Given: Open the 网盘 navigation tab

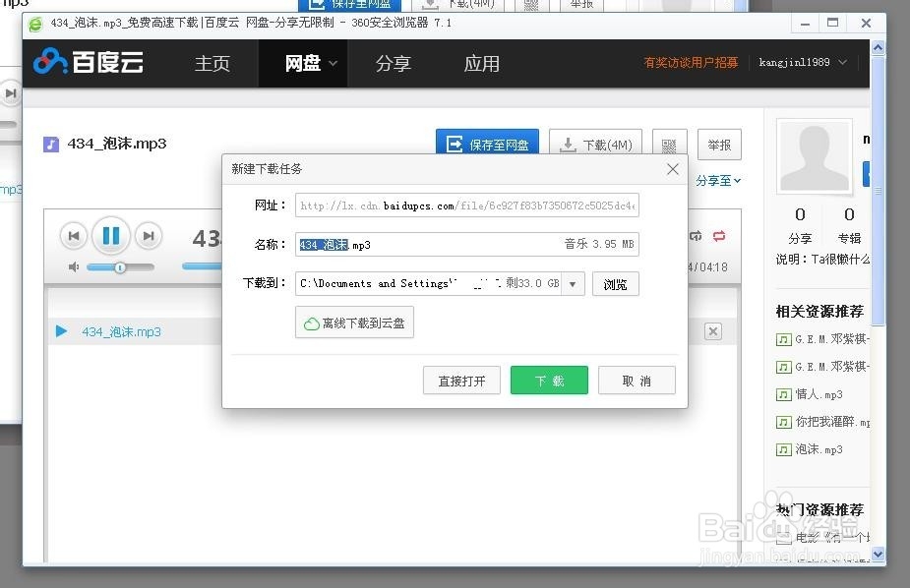Looking at the screenshot, I should pos(302,63).
